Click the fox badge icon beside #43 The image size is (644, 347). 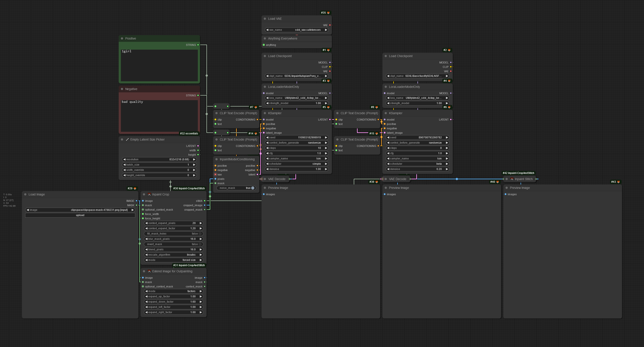pos(618,182)
